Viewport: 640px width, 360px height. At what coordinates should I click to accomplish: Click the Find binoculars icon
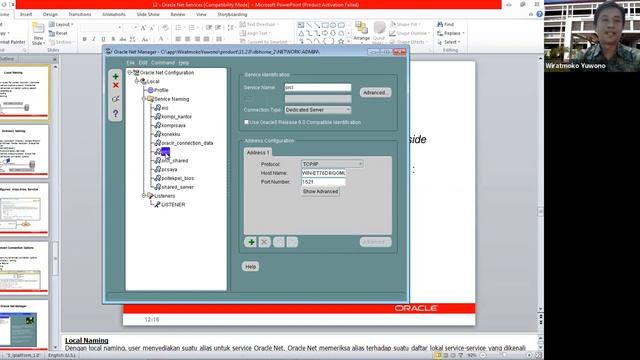(440, 24)
